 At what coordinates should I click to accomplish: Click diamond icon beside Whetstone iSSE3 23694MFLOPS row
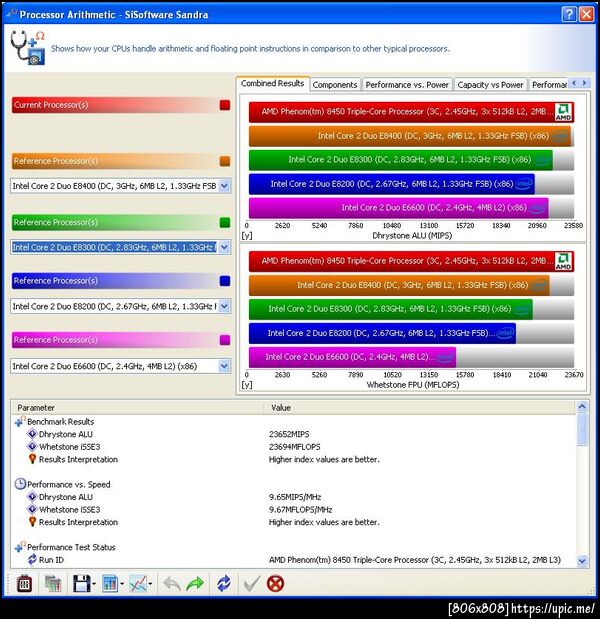coord(32,446)
